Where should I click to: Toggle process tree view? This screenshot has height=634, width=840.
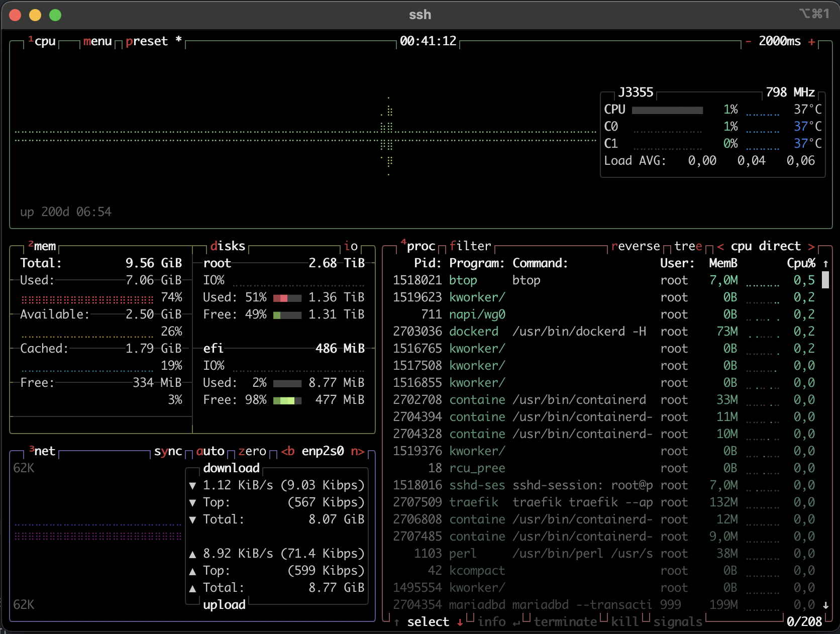click(688, 246)
